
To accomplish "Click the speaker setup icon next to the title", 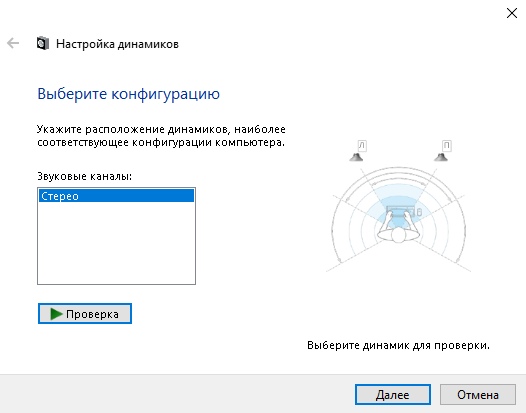I will click(x=43, y=43).
